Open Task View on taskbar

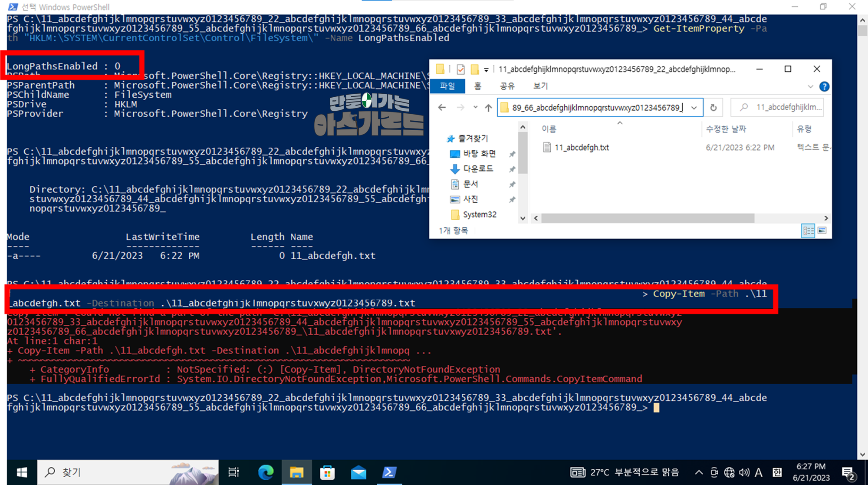pyautogui.click(x=233, y=472)
